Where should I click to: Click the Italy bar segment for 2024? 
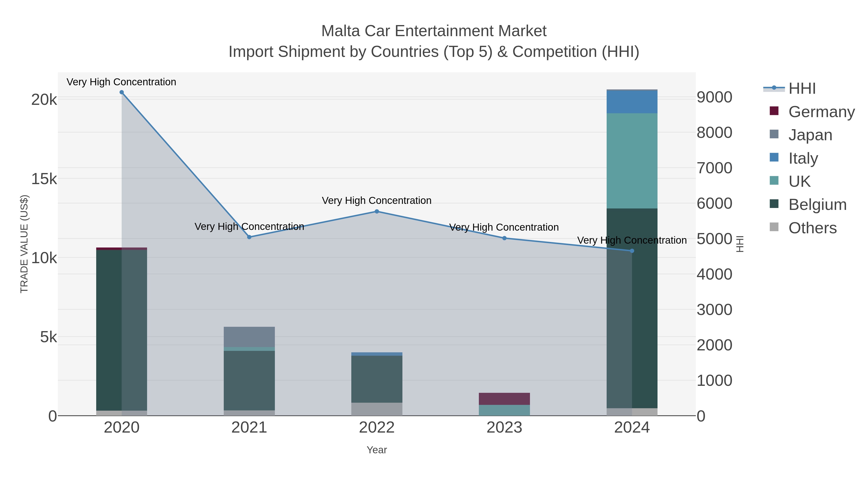632,102
